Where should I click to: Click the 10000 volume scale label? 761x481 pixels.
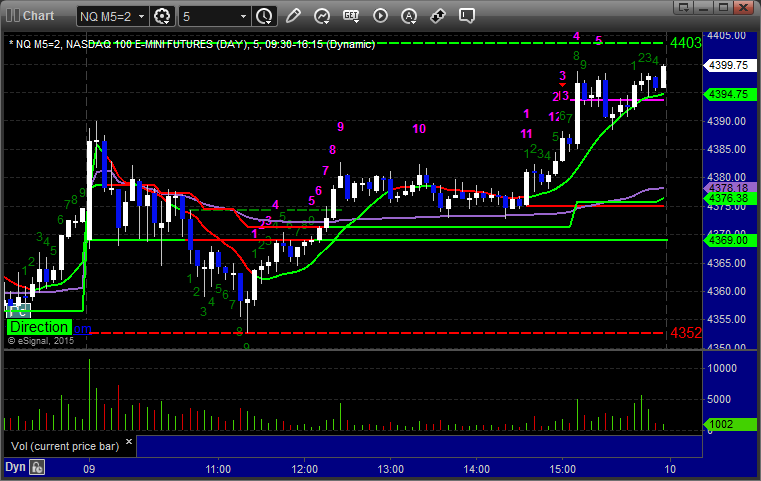[722, 368]
